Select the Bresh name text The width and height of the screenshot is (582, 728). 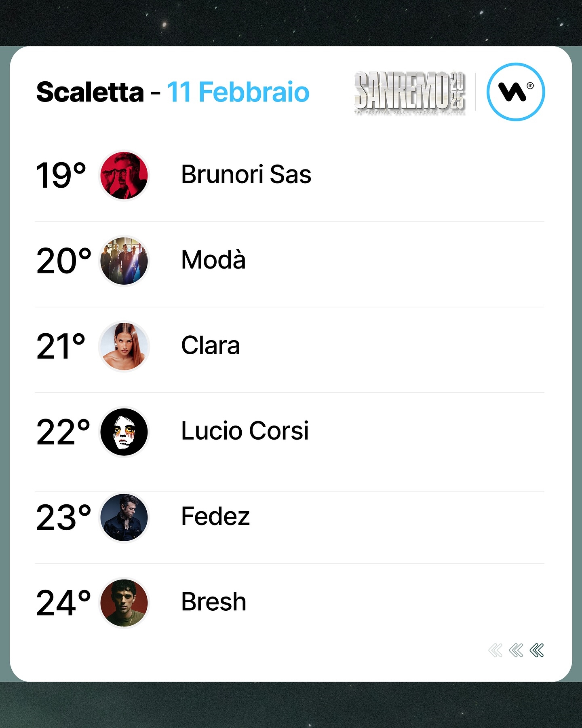[x=214, y=601]
